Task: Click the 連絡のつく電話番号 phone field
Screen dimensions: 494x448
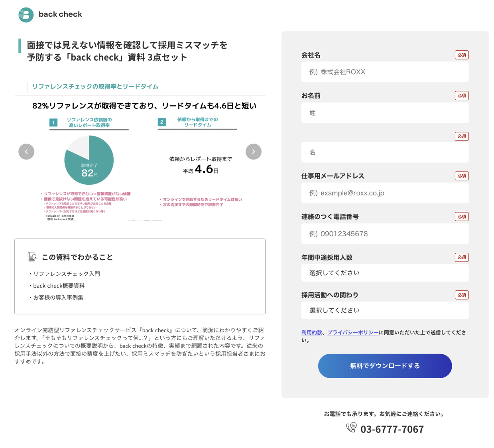Action: pyautogui.click(x=385, y=234)
